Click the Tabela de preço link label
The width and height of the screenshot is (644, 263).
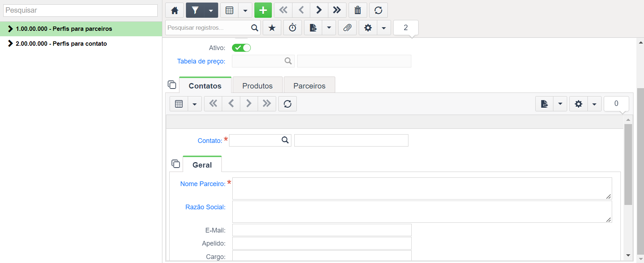[201, 61]
